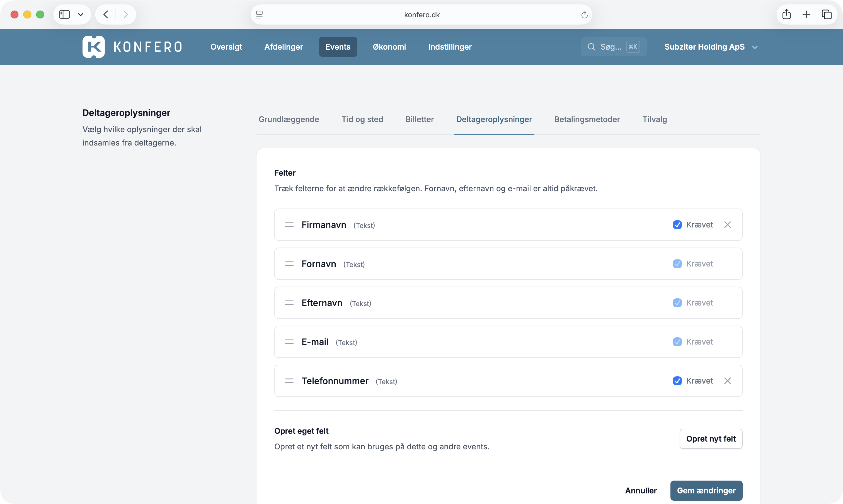Switch to the Billetter tab
Screen dimensions: 843x504
(x=420, y=119)
